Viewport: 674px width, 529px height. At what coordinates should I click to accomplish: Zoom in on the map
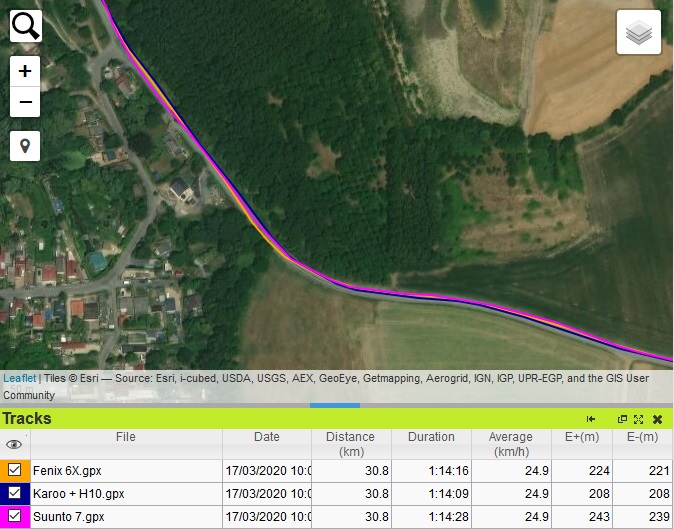(x=25, y=72)
